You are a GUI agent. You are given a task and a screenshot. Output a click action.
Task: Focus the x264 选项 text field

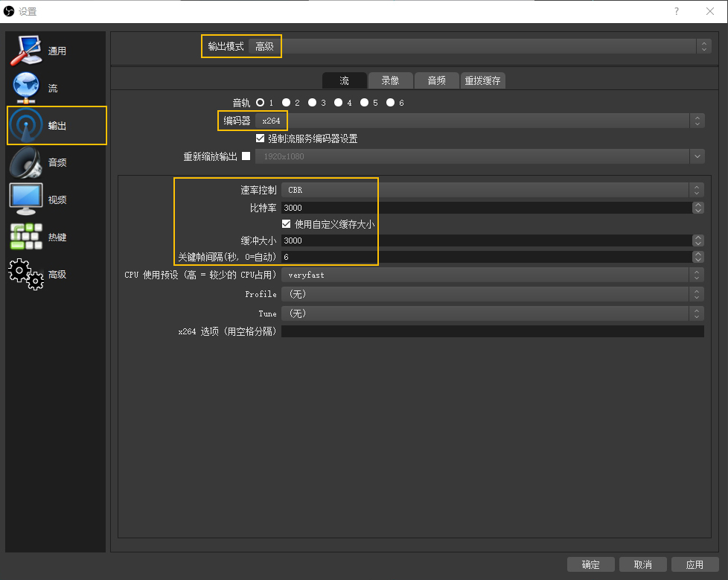493,331
